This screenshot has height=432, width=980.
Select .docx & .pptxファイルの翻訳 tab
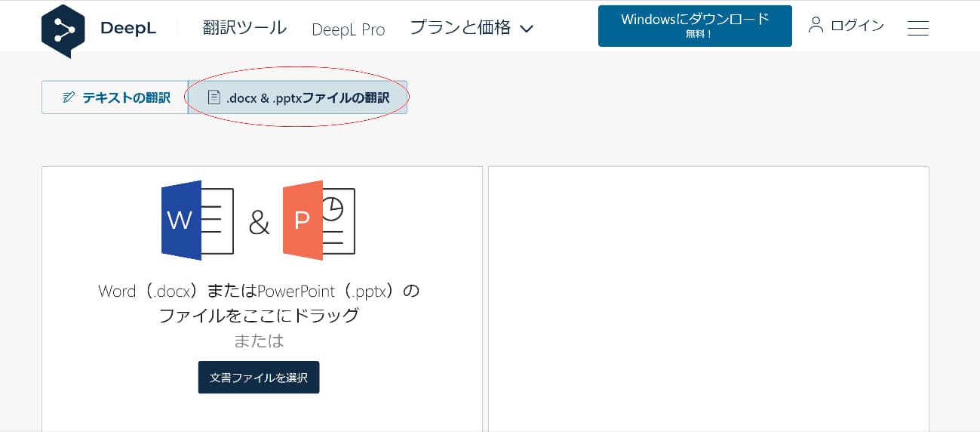coord(297,97)
